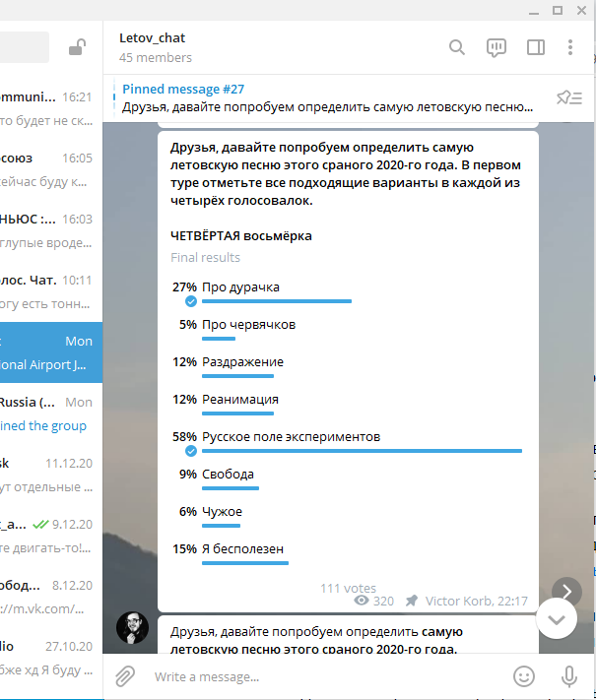This screenshot has width=596, height=700.
Task: Open the discussion comments icon
Action: pyautogui.click(x=496, y=48)
